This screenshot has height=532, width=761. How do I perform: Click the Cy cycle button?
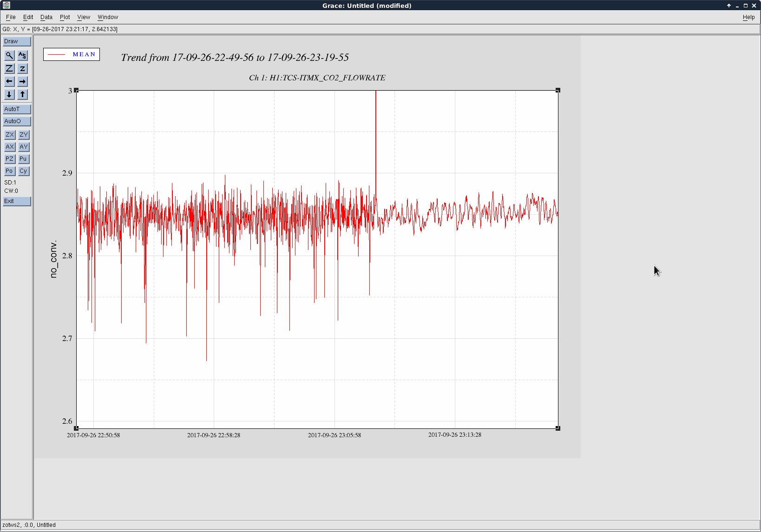pyautogui.click(x=24, y=171)
